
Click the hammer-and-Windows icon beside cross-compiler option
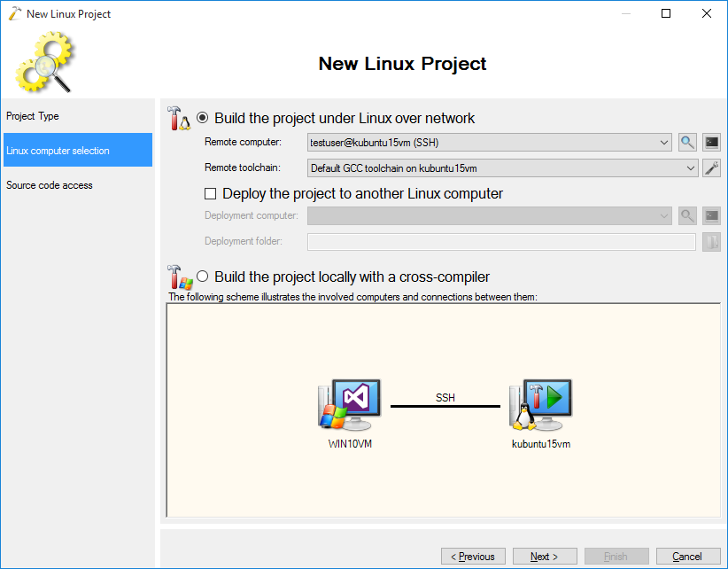click(179, 277)
